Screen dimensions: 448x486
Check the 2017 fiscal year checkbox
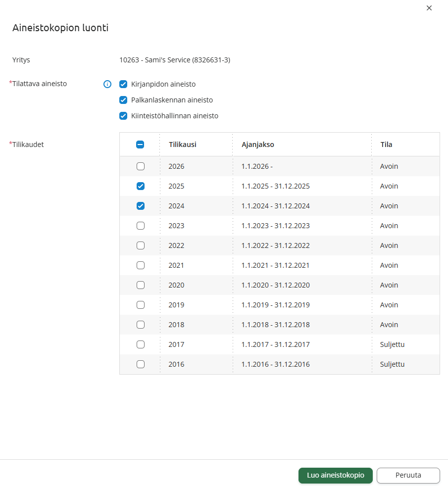click(141, 344)
